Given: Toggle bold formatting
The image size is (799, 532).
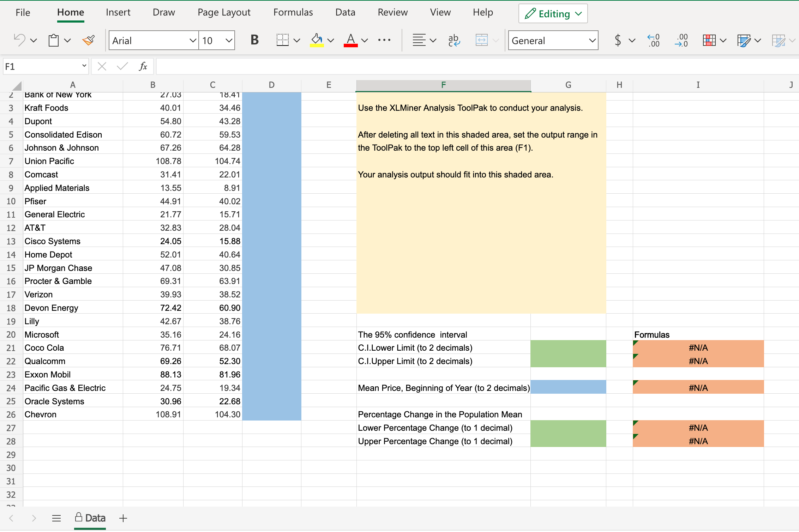Looking at the screenshot, I should pos(254,40).
